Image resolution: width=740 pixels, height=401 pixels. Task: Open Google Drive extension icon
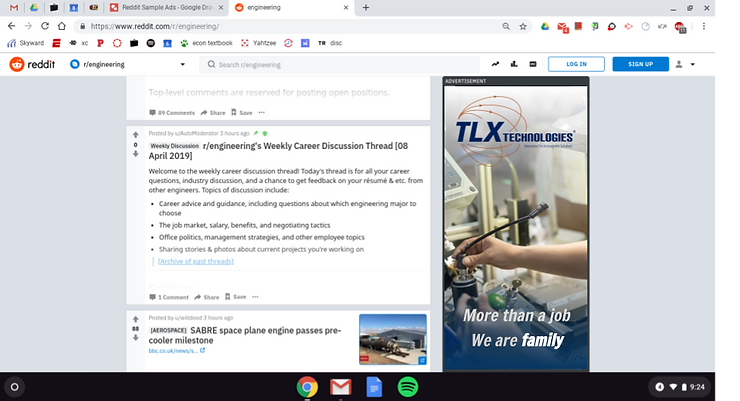[545, 26]
